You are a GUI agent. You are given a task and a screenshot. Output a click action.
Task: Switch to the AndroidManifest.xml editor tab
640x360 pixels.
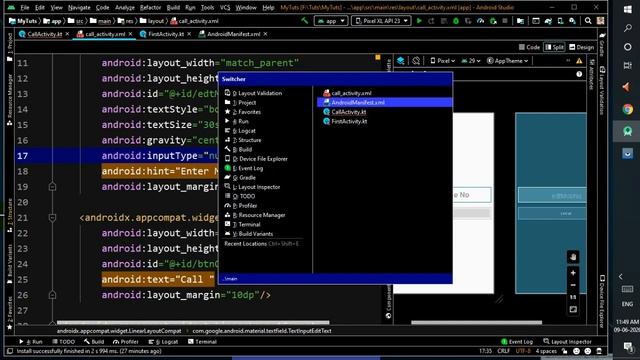233,34
